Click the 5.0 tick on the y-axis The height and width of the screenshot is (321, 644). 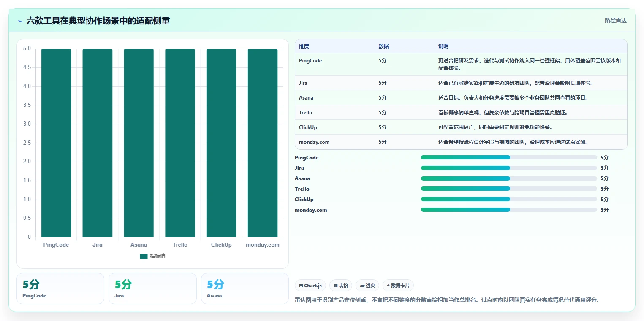click(27, 49)
